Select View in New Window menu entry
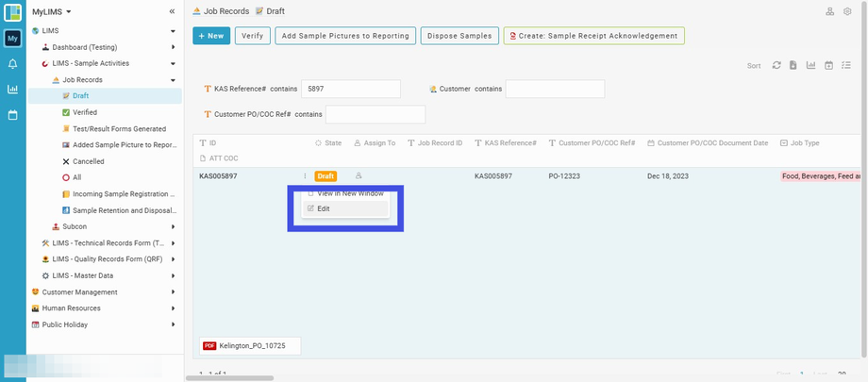The image size is (868, 382). point(345,193)
